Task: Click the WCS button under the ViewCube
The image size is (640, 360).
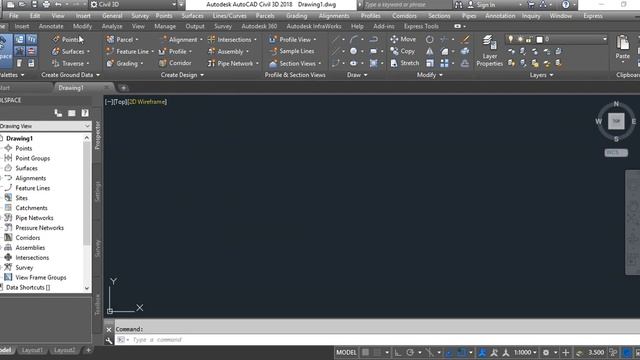Action: pos(616,153)
